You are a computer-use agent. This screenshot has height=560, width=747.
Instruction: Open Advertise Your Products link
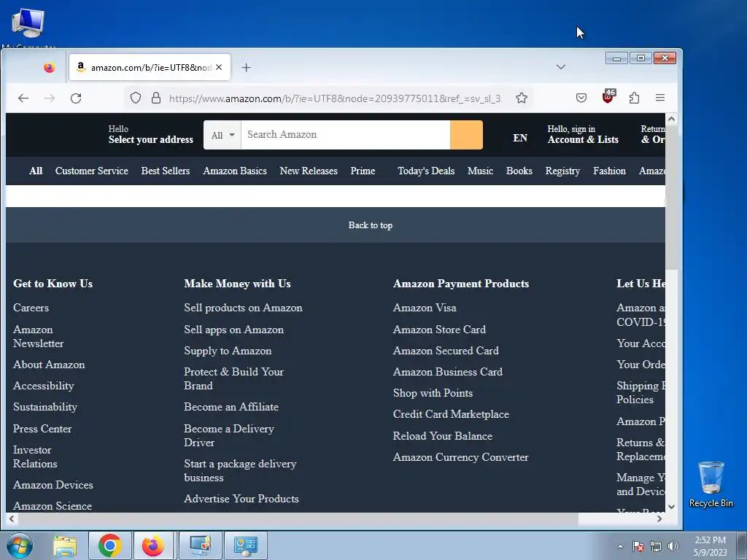click(241, 499)
